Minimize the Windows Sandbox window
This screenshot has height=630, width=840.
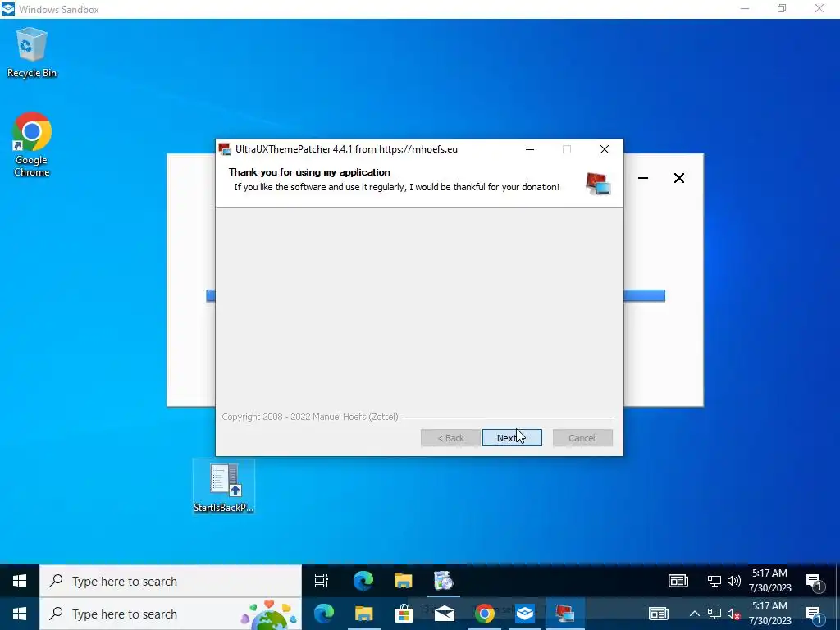pos(745,8)
